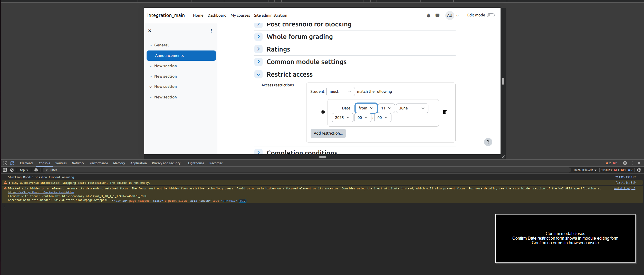Open the year dropdown showing 2025

coord(342,118)
